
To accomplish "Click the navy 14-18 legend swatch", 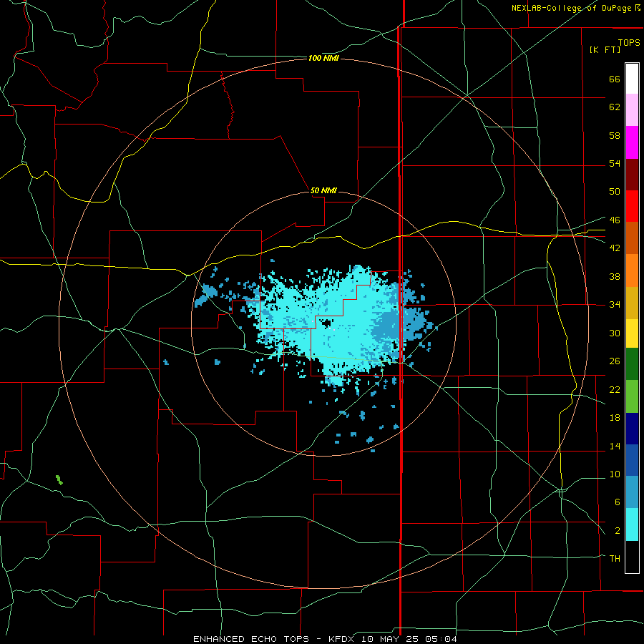I will click(x=632, y=429).
